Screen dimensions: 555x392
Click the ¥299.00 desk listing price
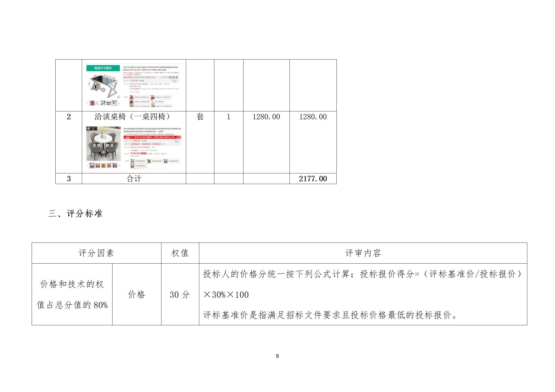(x=134, y=81)
